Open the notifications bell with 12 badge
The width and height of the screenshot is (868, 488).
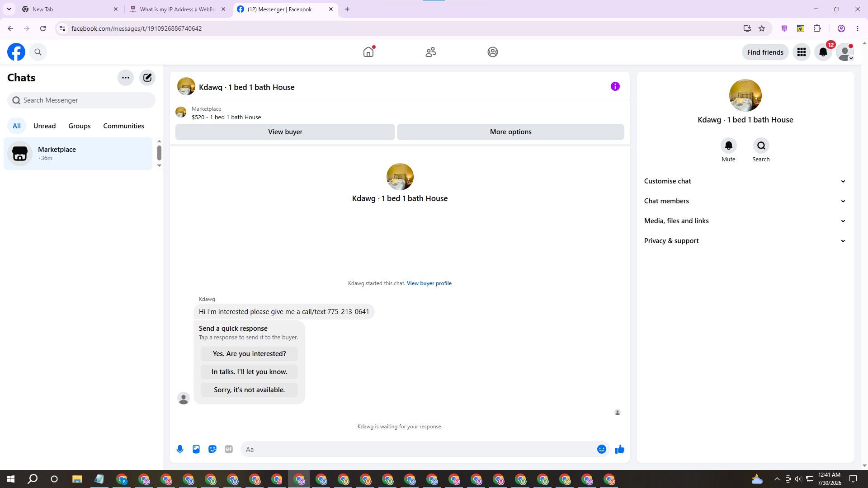[x=823, y=52]
